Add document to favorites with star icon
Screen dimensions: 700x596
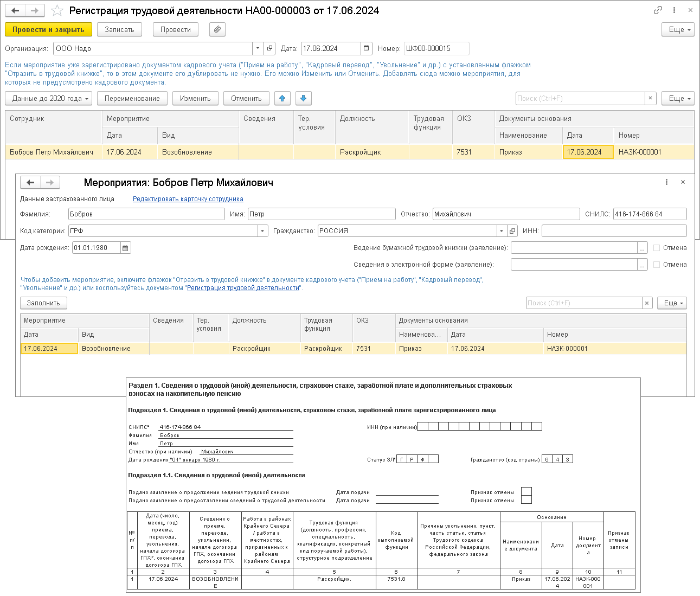(x=56, y=11)
